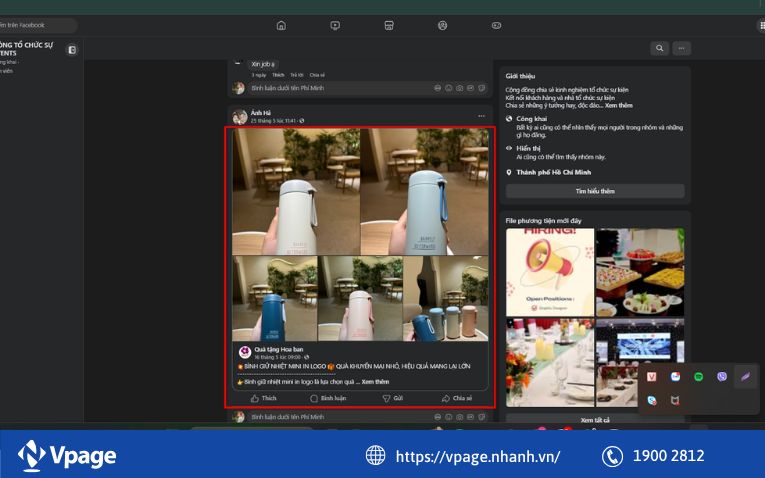Open the Quà tặng Hoa ban page avatar
Screen dimensions: 765x478
point(245,352)
